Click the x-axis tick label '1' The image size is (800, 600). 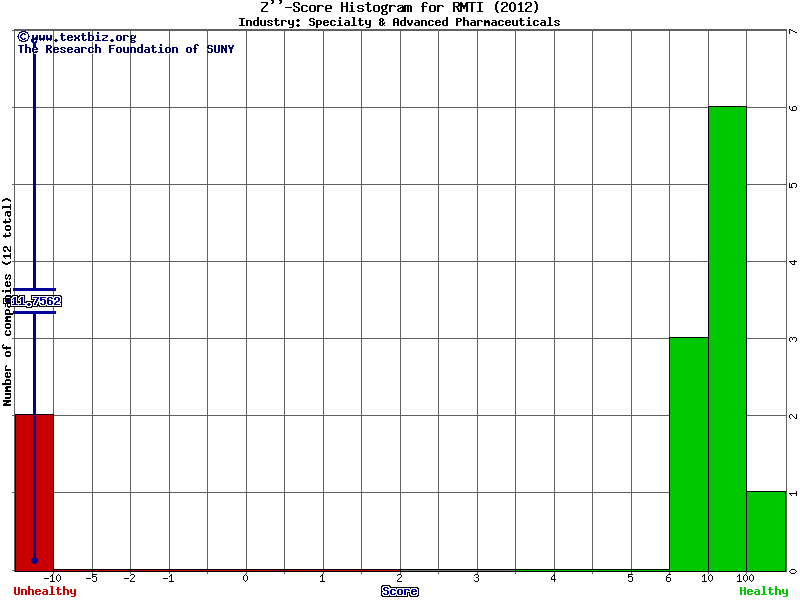[x=322, y=578]
